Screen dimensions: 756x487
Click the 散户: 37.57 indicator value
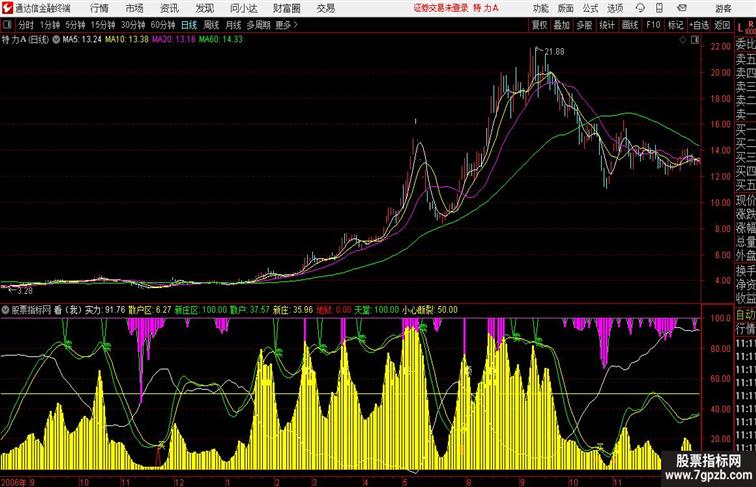click(249, 310)
